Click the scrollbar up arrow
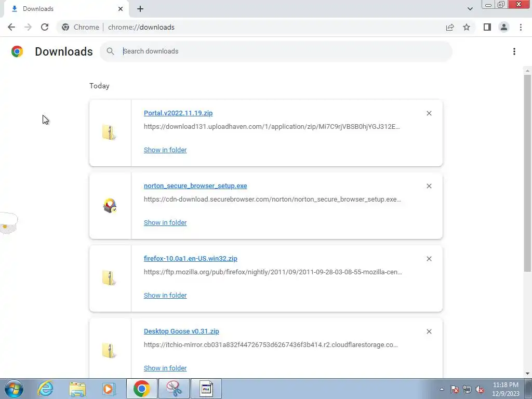This screenshot has width=532, height=399. click(527, 71)
